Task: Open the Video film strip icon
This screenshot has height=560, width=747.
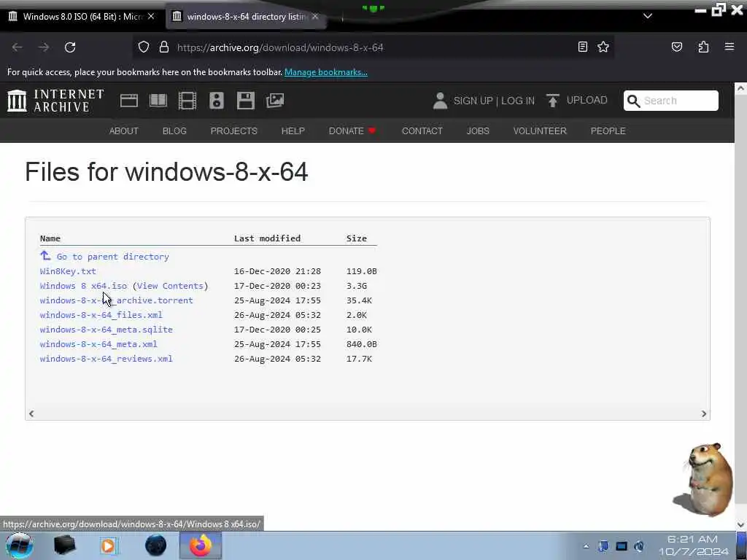Action: [x=187, y=101]
